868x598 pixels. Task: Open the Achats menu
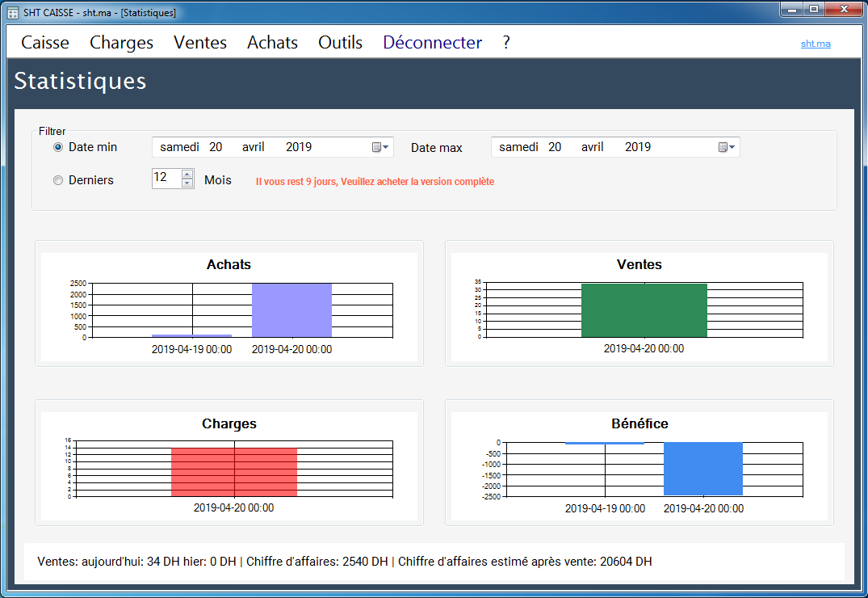coord(272,43)
